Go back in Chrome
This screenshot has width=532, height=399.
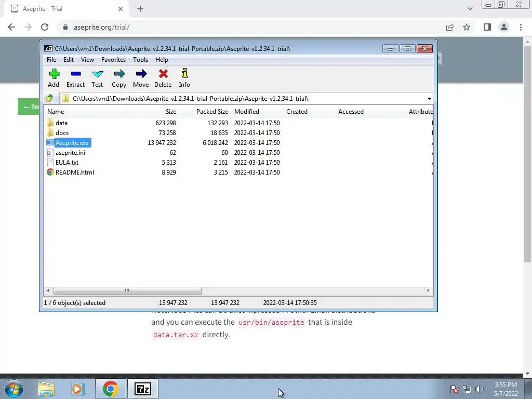point(11,27)
